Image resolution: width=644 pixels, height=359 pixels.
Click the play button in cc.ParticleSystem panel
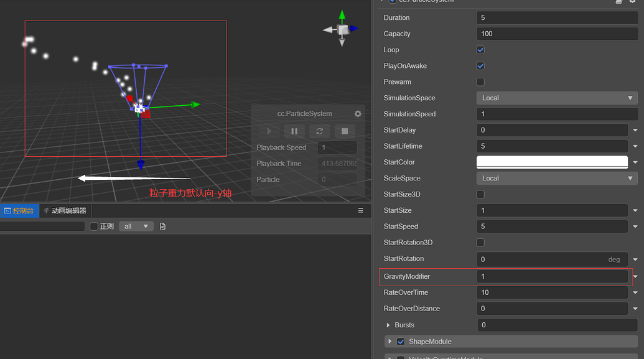(269, 131)
